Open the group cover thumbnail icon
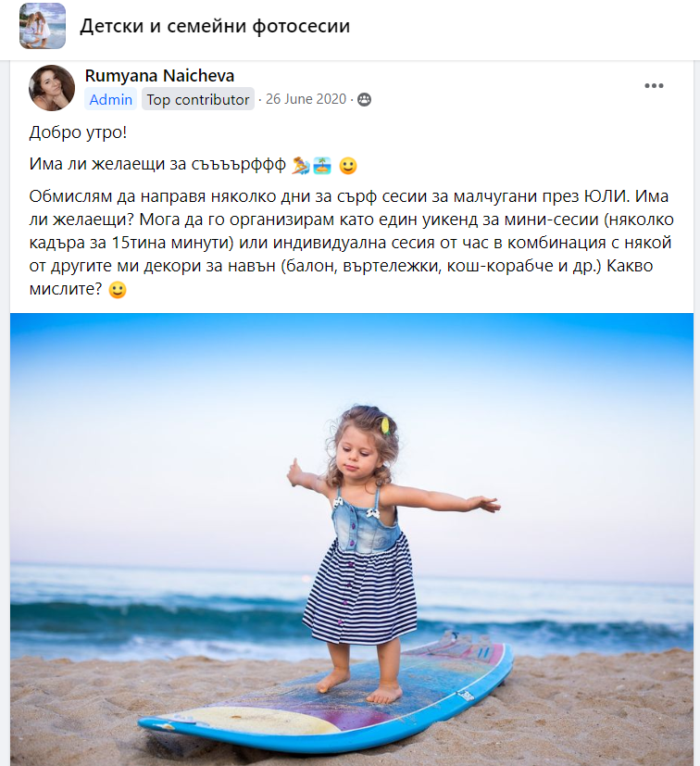Image resolution: width=700 pixels, height=766 pixels. [43, 26]
